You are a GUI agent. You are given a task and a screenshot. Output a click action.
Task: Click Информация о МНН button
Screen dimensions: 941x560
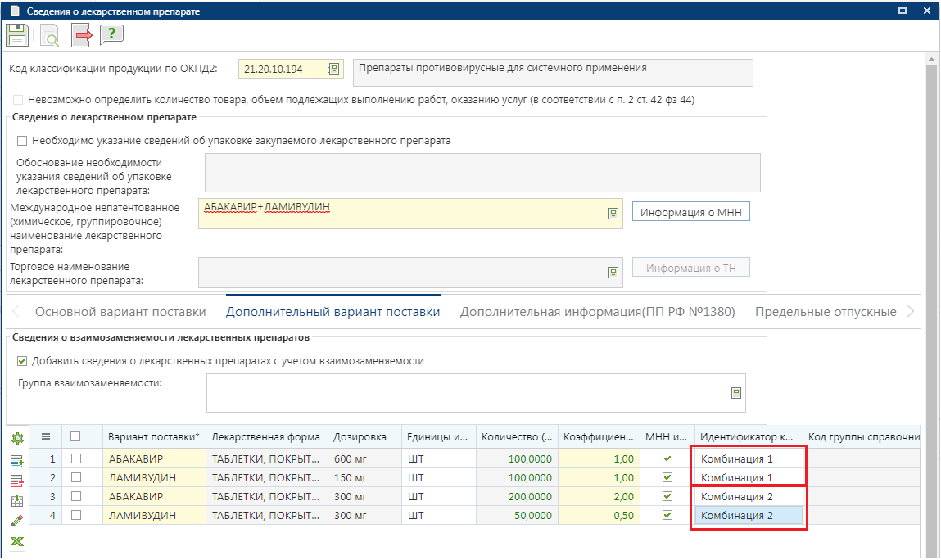coord(690,212)
